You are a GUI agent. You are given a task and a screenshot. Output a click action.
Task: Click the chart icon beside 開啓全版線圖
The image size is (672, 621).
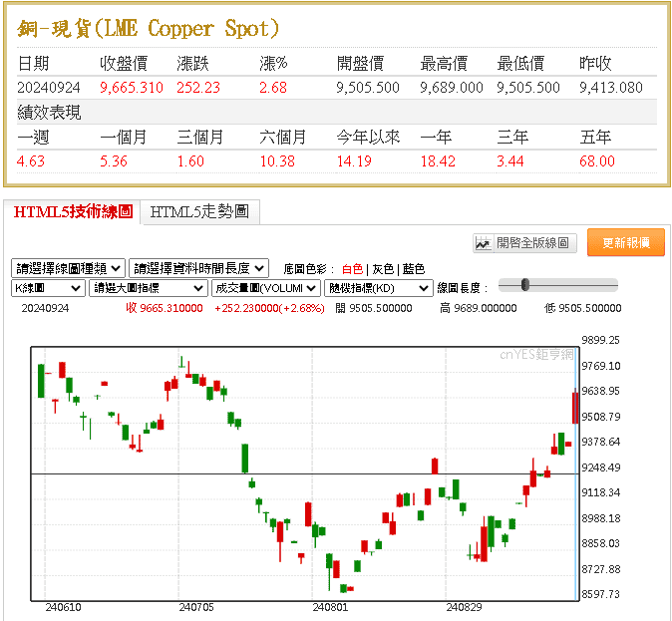(483, 243)
